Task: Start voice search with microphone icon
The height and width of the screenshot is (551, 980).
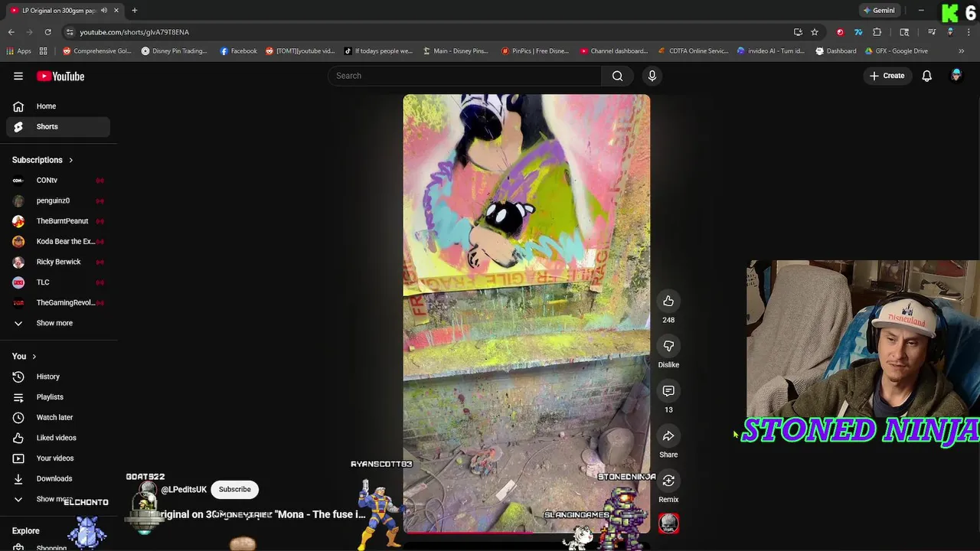Action: (x=652, y=76)
